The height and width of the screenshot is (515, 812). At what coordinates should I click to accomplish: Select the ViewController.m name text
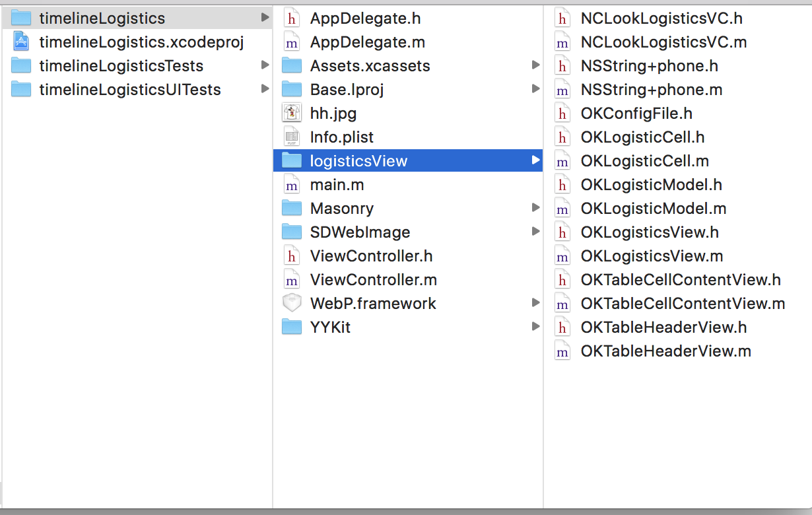coord(374,280)
